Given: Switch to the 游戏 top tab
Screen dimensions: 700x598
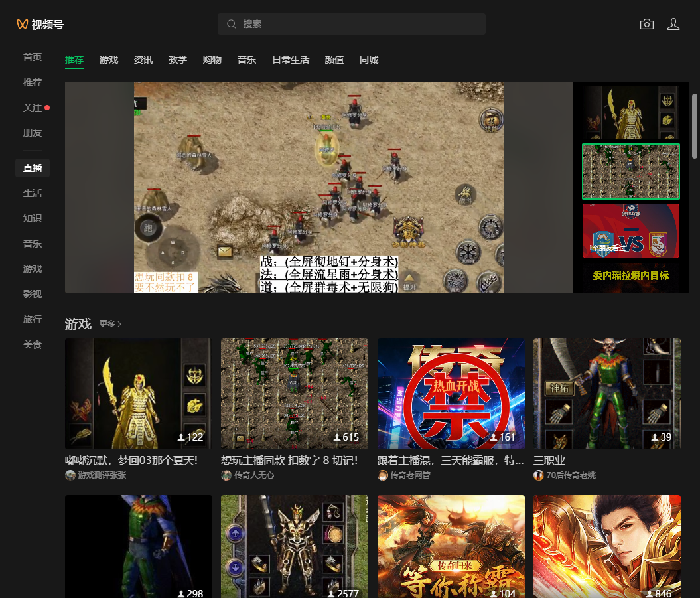Looking at the screenshot, I should (x=108, y=60).
